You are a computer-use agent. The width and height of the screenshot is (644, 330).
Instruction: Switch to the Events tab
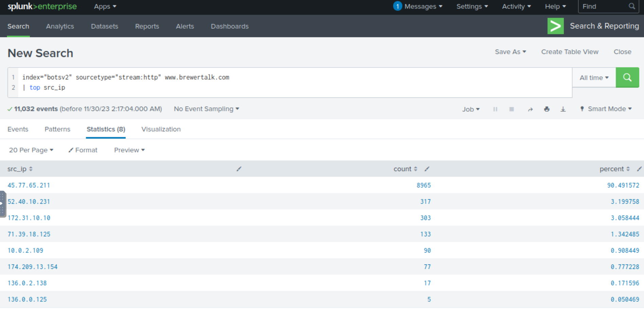pos(18,129)
